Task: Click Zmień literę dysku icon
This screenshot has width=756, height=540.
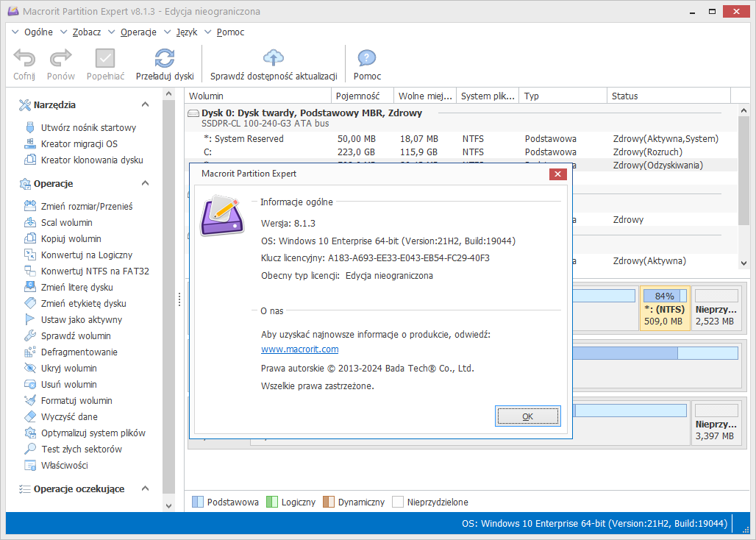Action: [x=30, y=287]
